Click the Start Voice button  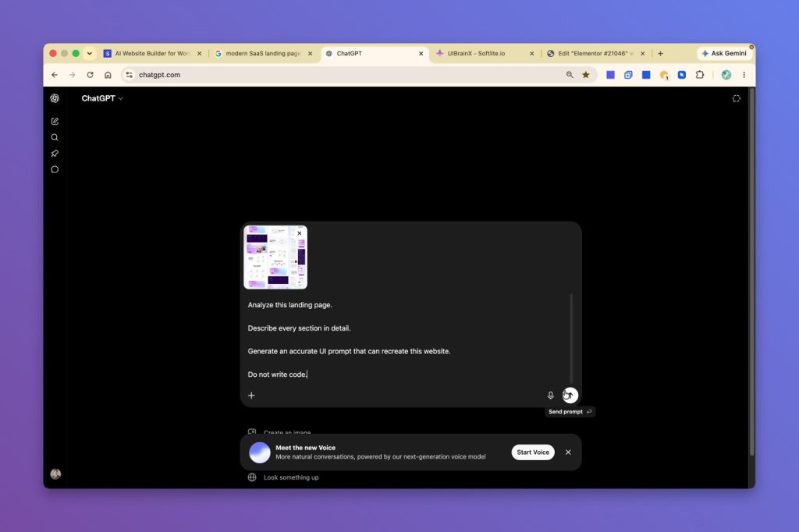pos(533,452)
